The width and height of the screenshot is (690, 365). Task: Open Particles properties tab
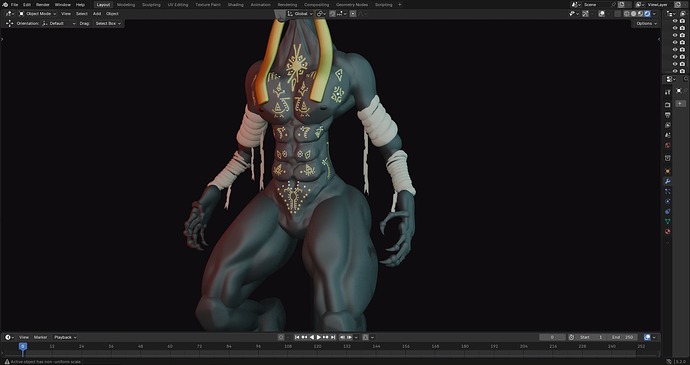(x=668, y=192)
